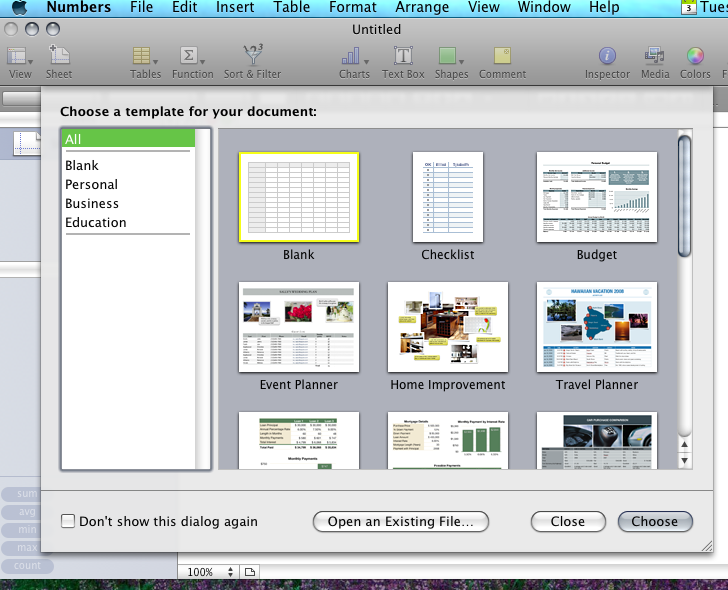Select the Event Planner template thumbnail
Image resolution: width=728 pixels, height=590 pixels.
pyautogui.click(x=299, y=327)
